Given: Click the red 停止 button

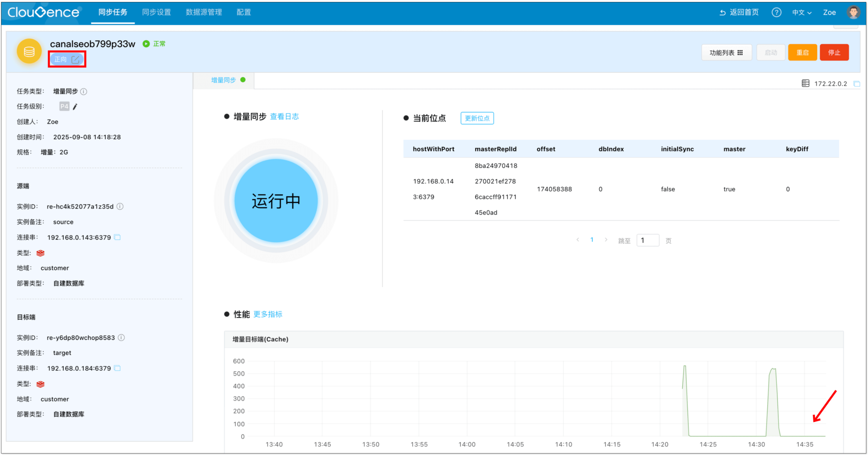Looking at the screenshot, I should (x=834, y=53).
